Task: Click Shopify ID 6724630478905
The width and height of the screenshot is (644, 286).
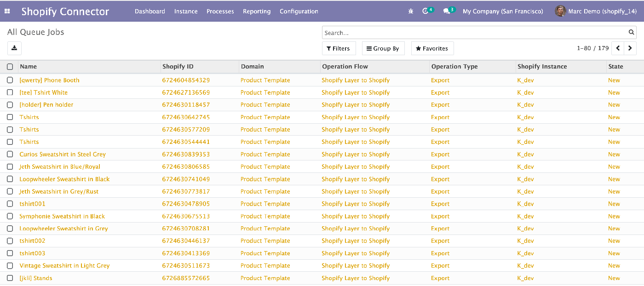Action: [x=186, y=204]
